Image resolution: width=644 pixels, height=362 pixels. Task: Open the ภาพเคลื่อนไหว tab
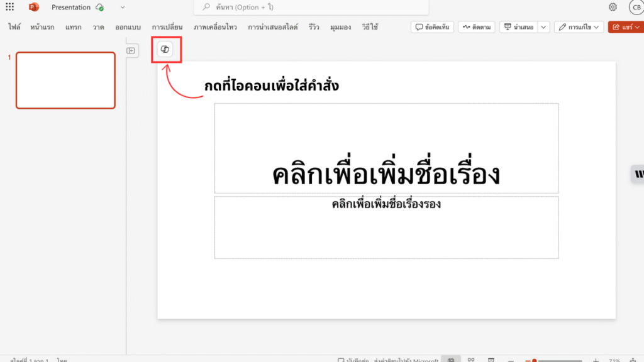coord(216,27)
